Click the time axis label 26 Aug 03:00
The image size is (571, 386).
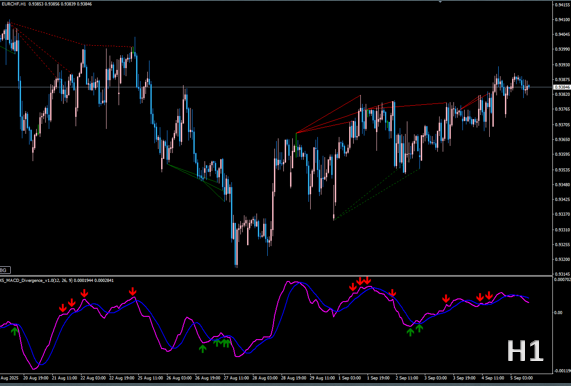[179, 378]
